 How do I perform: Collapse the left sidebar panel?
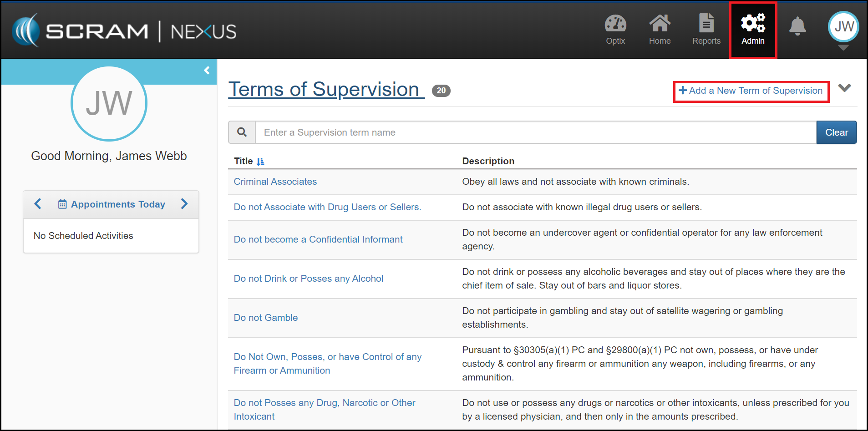207,71
